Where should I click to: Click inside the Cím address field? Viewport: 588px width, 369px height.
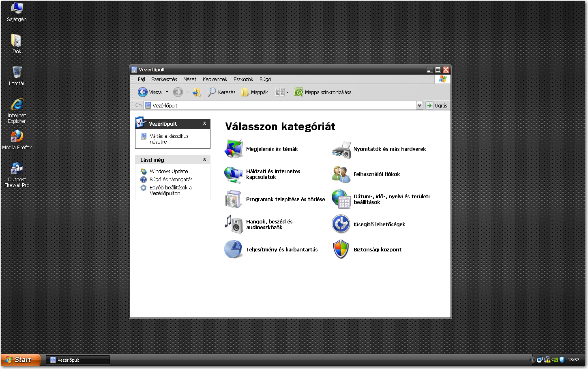tap(280, 105)
